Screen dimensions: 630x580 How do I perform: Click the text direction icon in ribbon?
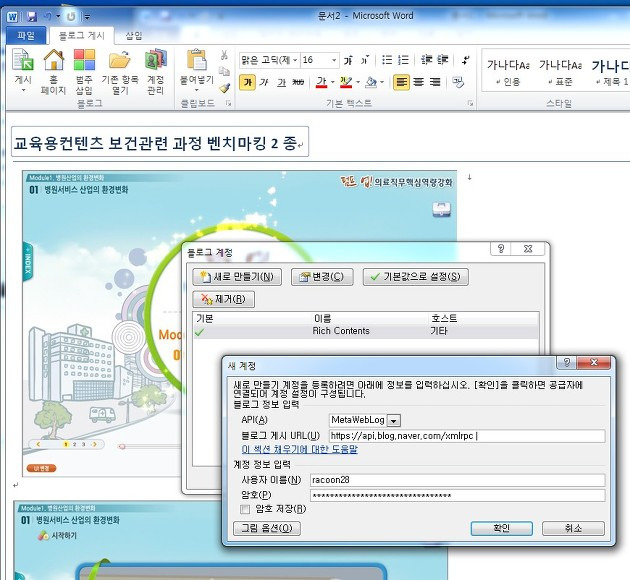pyautogui.click(x=466, y=60)
